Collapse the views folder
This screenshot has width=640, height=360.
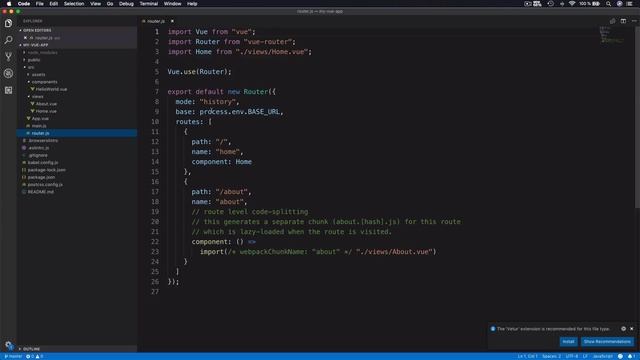point(37,97)
